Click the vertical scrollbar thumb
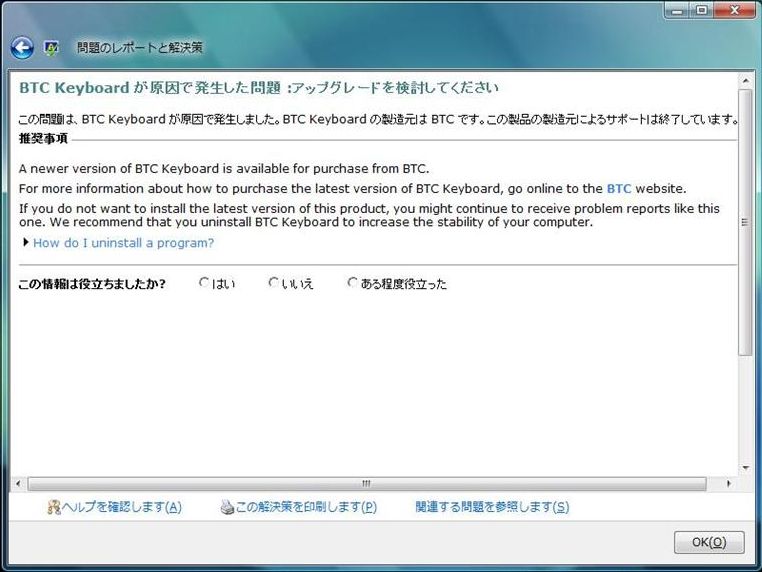This screenshot has width=762, height=572. point(745,222)
